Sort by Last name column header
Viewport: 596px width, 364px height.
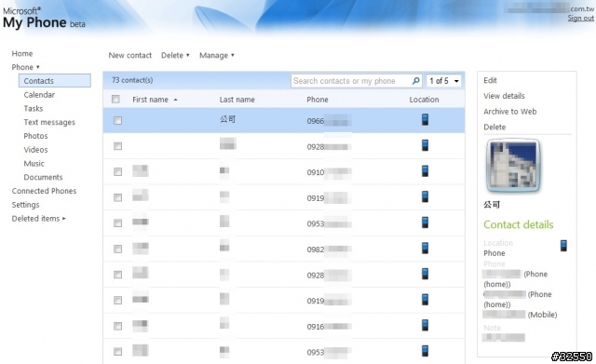pyautogui.click(x=237, y=100)
